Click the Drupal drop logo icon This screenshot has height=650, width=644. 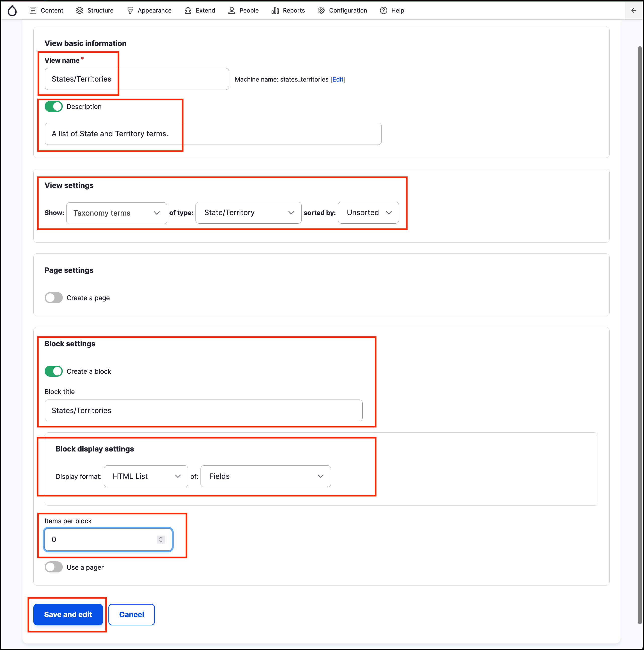(12, 11)
